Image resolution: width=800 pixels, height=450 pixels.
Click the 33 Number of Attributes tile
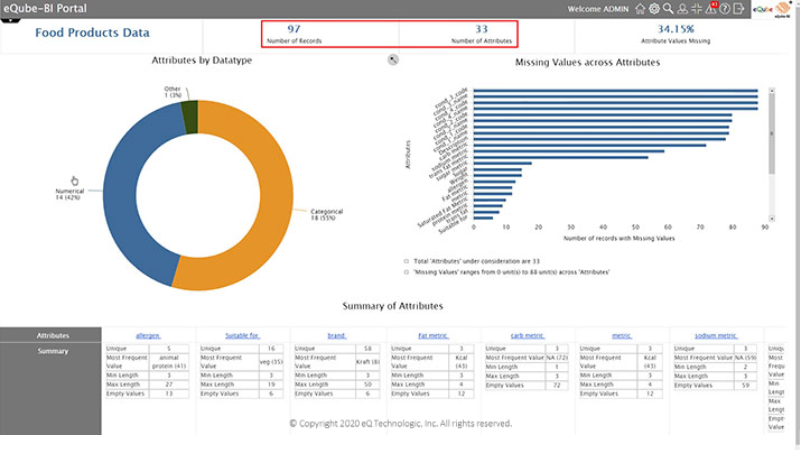click(481, 34)
